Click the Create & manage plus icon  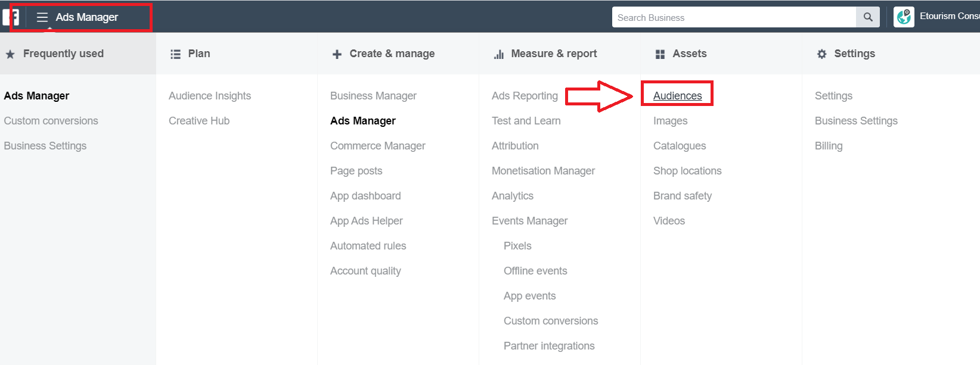[337, 54]
